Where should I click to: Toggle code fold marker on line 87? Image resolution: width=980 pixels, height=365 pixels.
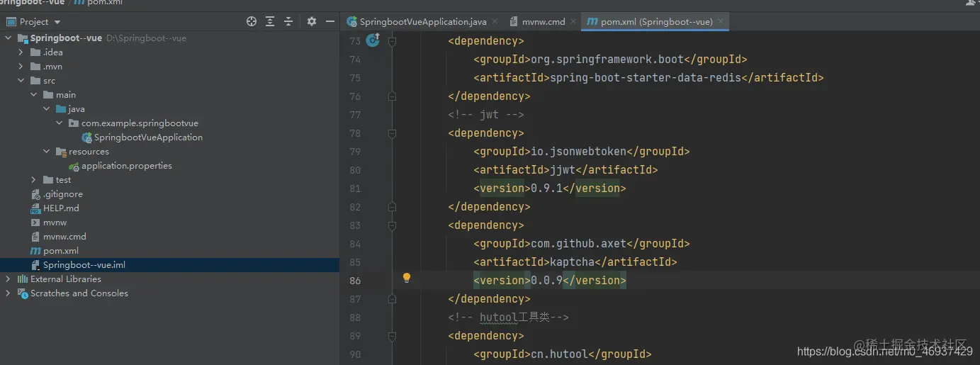393,299
